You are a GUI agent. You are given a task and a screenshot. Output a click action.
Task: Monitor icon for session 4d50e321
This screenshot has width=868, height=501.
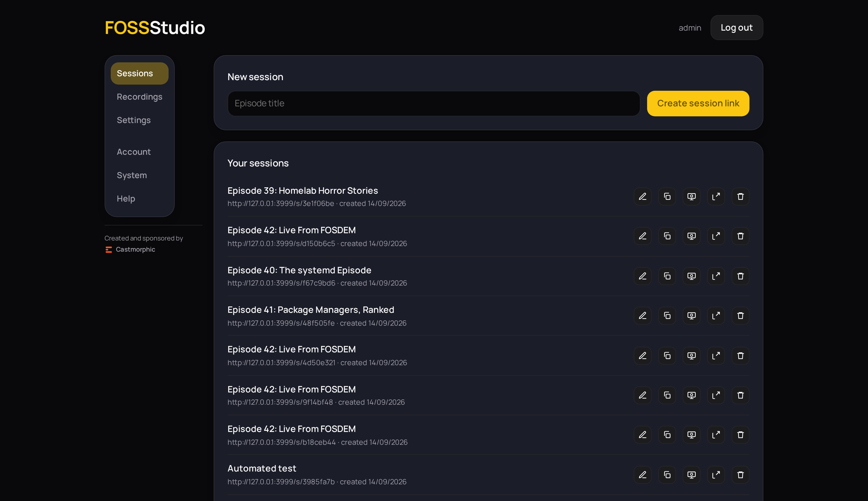(x=691, y=355)
